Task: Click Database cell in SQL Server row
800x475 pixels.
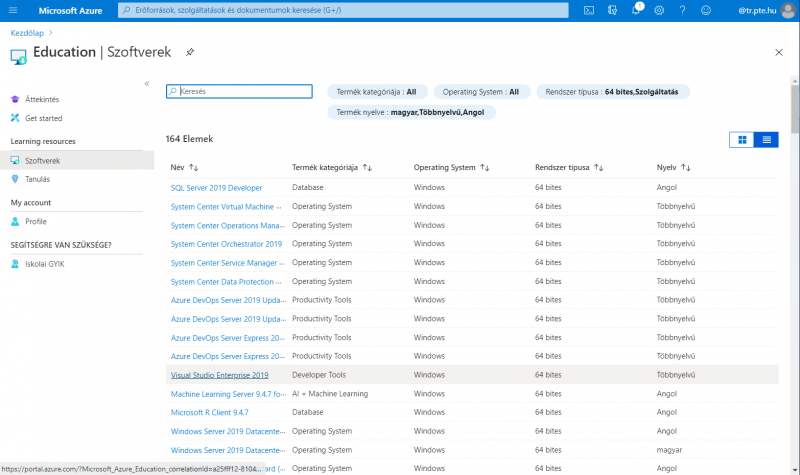Action: point(308,188)
